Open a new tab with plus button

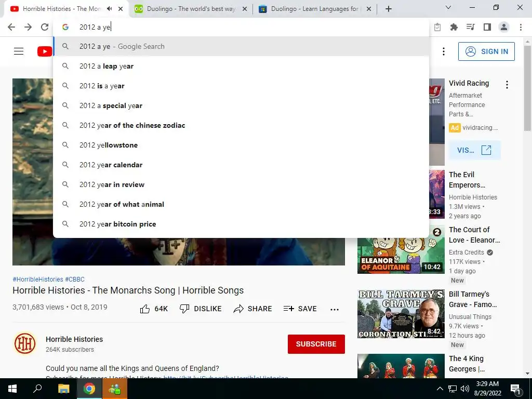(x=389, y=9)
